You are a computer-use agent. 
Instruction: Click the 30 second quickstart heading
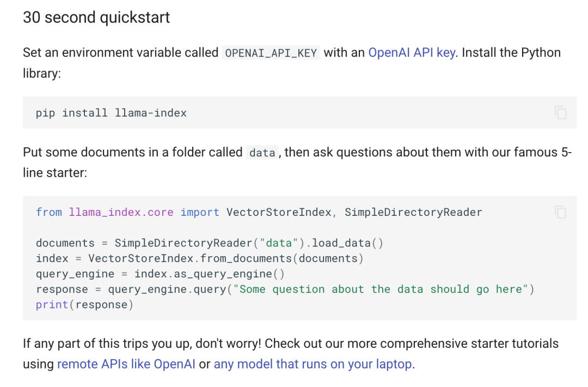coord(96,17)
